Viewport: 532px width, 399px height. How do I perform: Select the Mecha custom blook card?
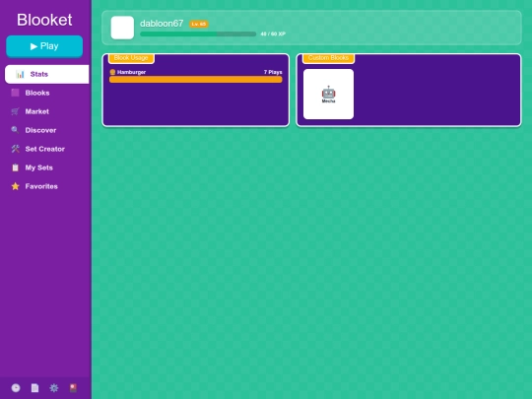(x=328, y=94)
